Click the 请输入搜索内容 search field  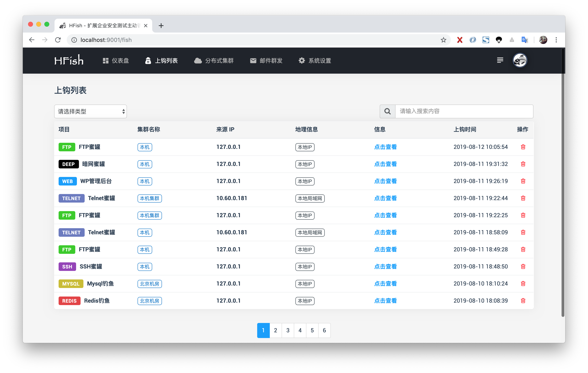click(464, 111)
